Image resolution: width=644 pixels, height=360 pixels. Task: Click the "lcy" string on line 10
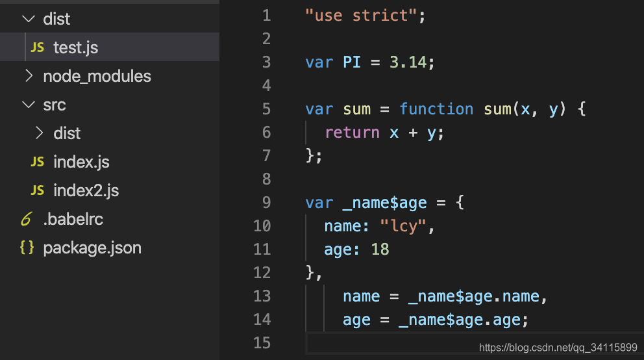(x=403, y=226)
